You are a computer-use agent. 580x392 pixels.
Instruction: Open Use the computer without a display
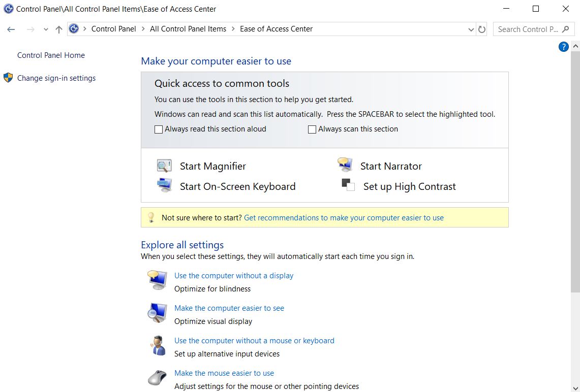(x=234, y=276)
